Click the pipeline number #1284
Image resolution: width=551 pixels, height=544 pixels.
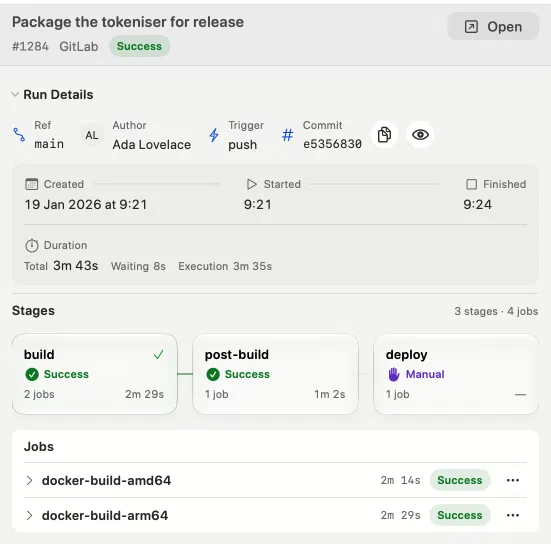30,46
